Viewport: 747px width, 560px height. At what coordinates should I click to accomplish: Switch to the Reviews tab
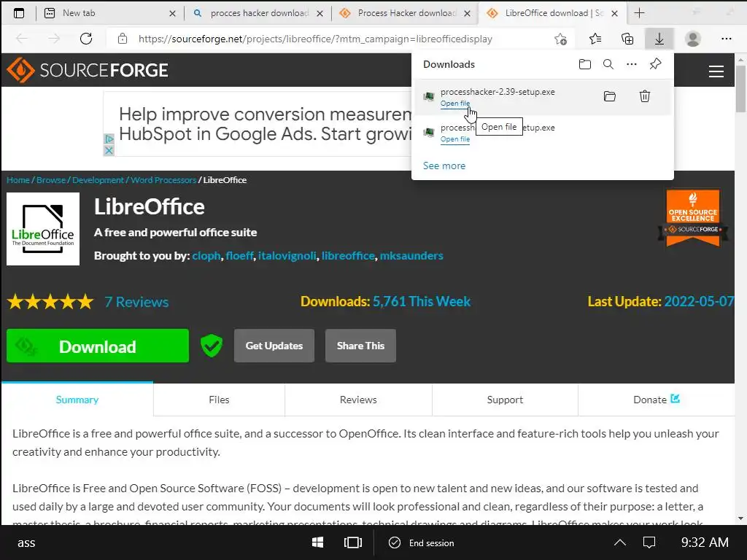coord(358,400)
